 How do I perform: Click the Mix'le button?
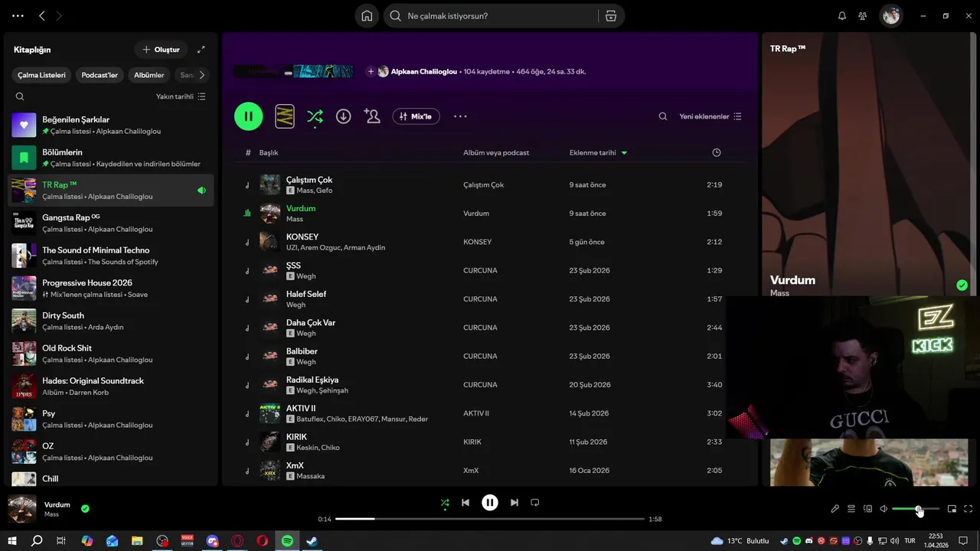(x=416, y=116)
